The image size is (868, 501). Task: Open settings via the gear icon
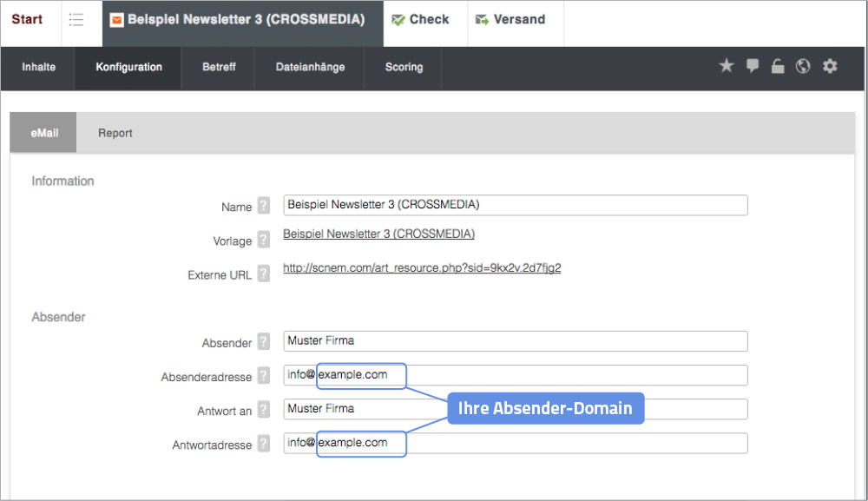tap(830, 67)
